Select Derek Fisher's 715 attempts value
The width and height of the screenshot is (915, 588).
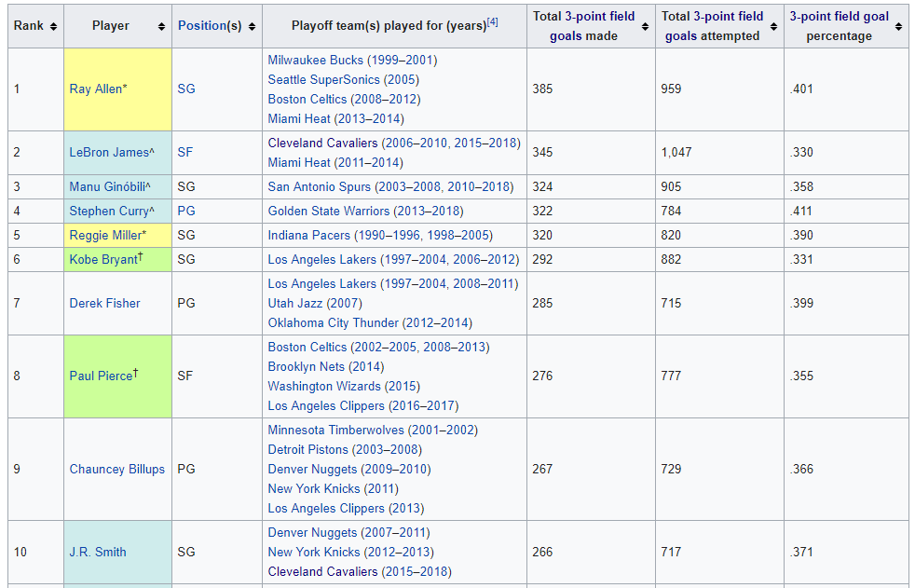[671, 304]
